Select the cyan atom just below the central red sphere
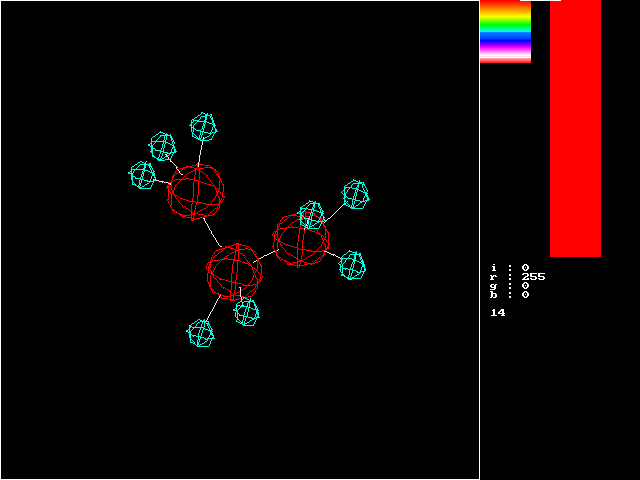 pyautogui.click(x=247, y=312)
